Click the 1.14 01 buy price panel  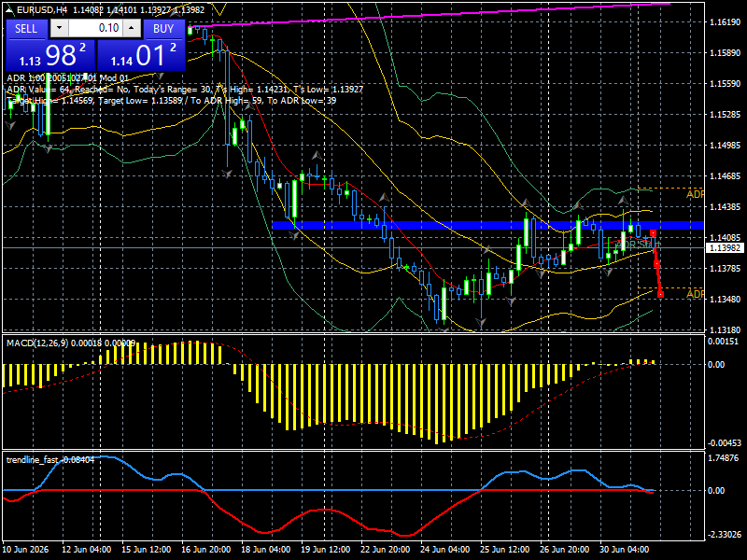[x=141, y=55]
